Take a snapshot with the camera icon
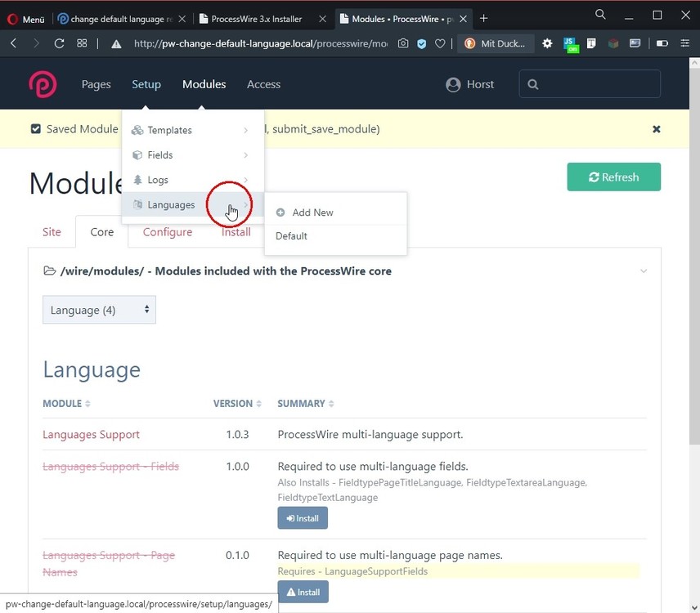 tap(403, 43)
